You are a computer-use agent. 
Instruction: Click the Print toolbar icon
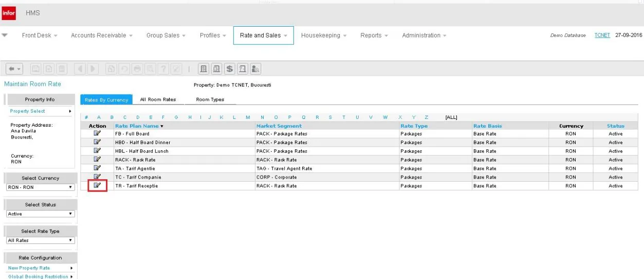[x=137, y=68]
